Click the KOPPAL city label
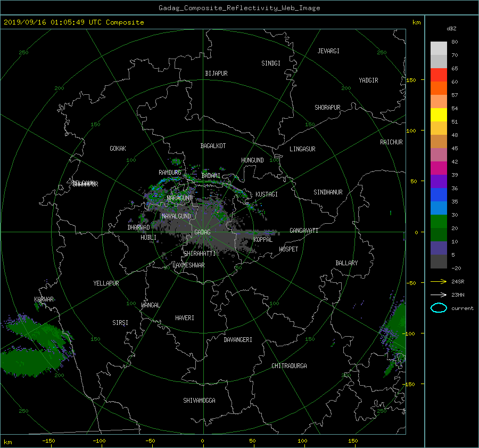The height and width of the screenshot is (448, 479). click(x=263, y=240)
